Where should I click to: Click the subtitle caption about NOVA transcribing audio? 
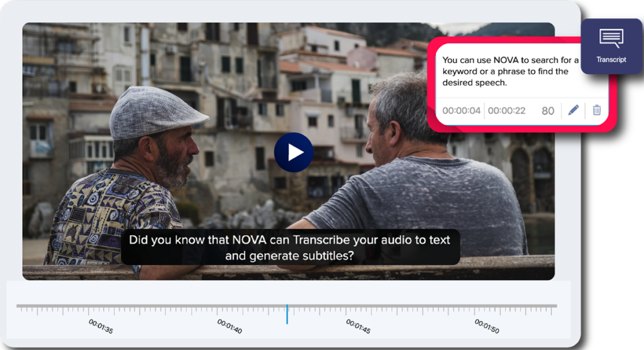[x=290, y=247]
